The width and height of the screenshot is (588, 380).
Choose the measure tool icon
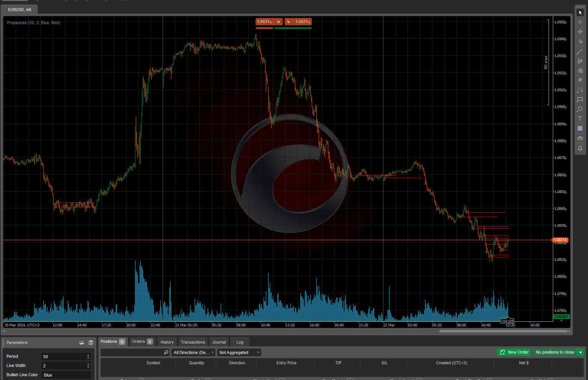(x=580, y=41)
